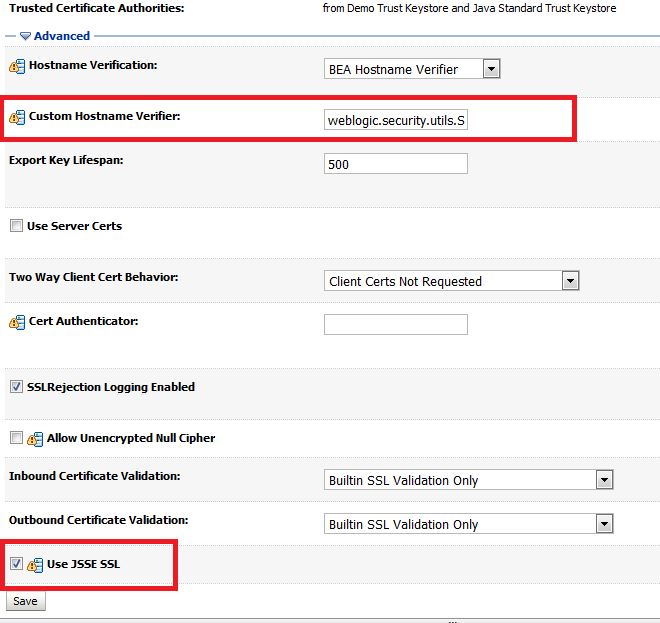
Task: Click the Custom Hostname Verifier text field
Action: click(396, 120)
